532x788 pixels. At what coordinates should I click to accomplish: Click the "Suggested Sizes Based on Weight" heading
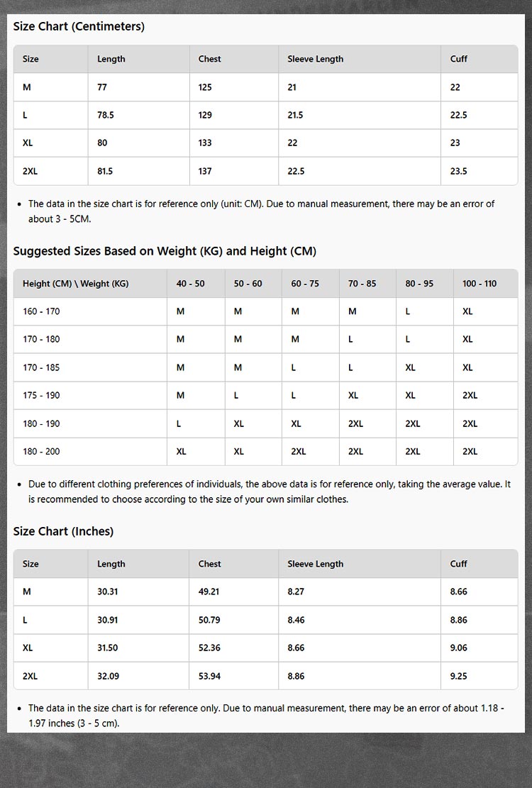click(165, 251)
